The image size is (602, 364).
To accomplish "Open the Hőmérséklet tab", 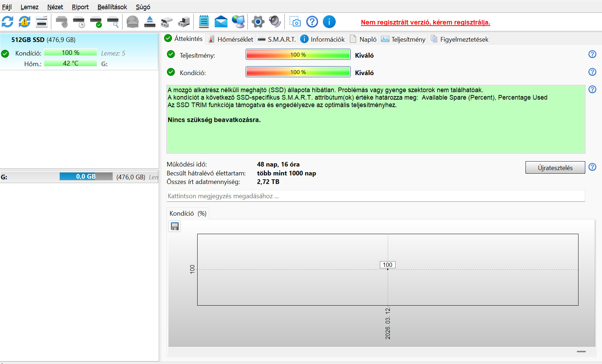I will 231,39.
